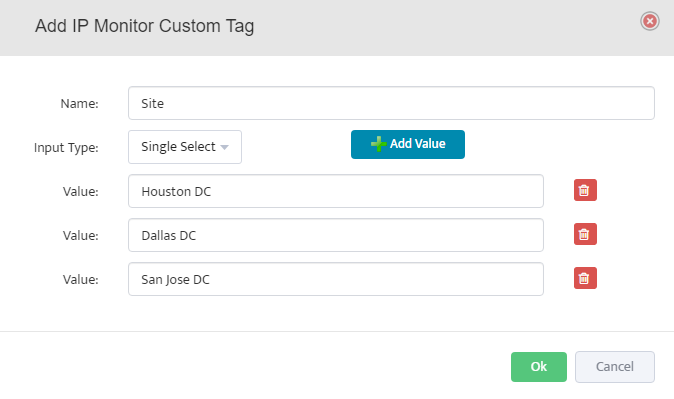Image resolution: width=674 pixels, height=399 pixels.
Task: Click the Add Value button
Action: (x=407, y=144)
